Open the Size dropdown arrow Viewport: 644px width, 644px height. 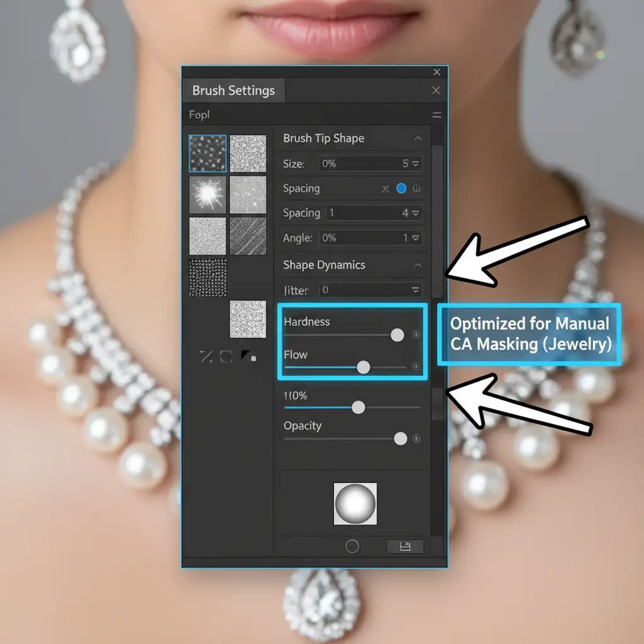(x=415, y=164)
